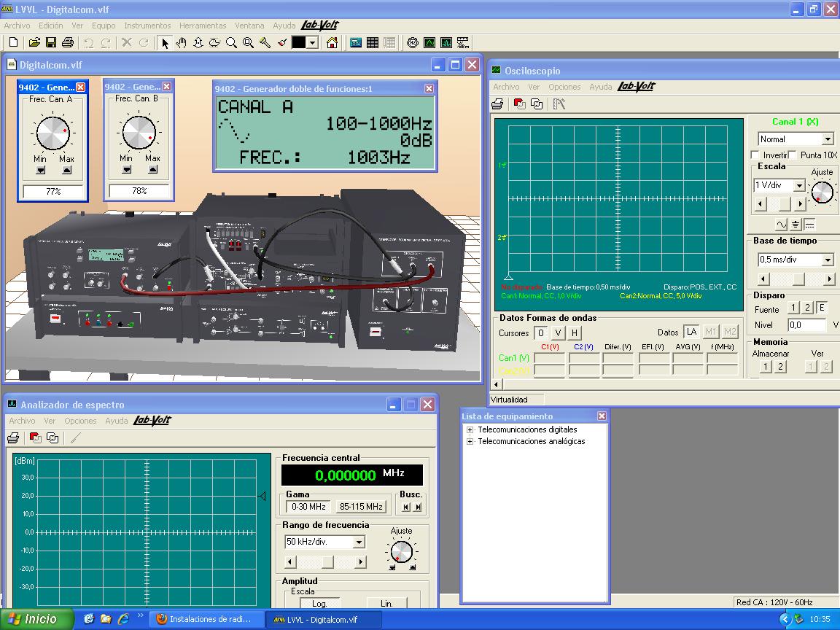Select the 0-30 MHz range button
Image resolution: width=840 pixels, height=630 pixels.
(308, 506)
